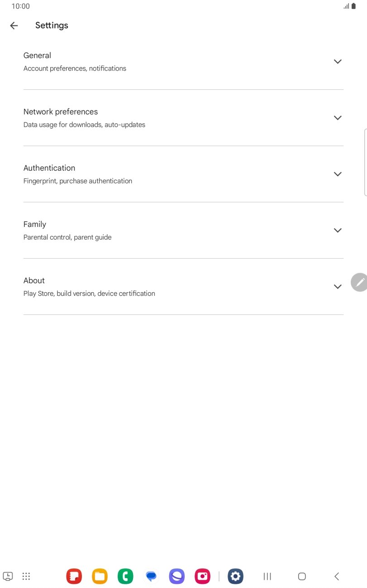This screenshot has height=588, width=367.
Task: Open the Settings gear app in taskbar
Action: click(235, 576)
